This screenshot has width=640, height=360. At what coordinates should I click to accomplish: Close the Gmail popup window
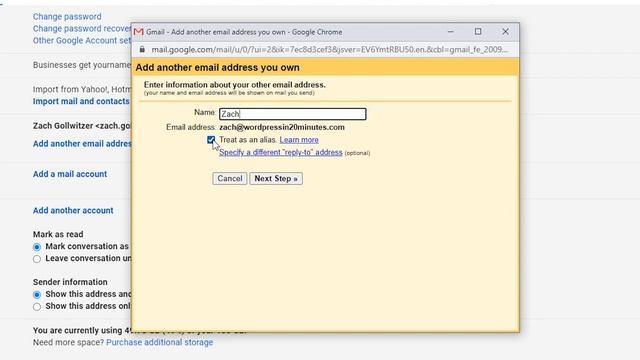[x=505, y=32]
